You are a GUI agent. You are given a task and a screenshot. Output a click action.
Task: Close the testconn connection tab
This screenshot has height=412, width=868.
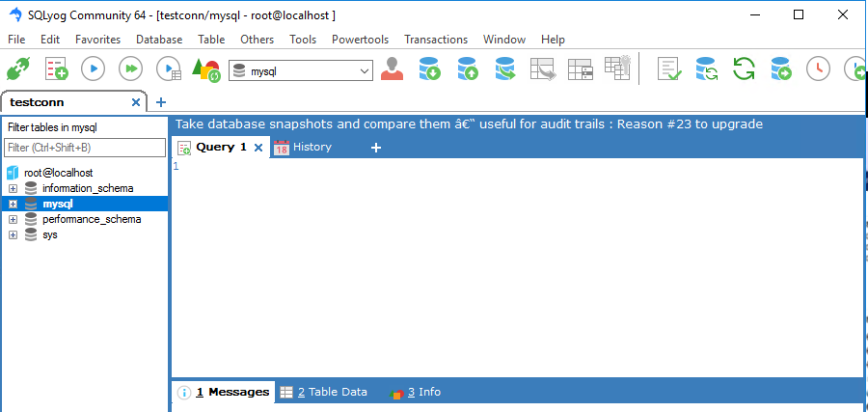(136, 102)
